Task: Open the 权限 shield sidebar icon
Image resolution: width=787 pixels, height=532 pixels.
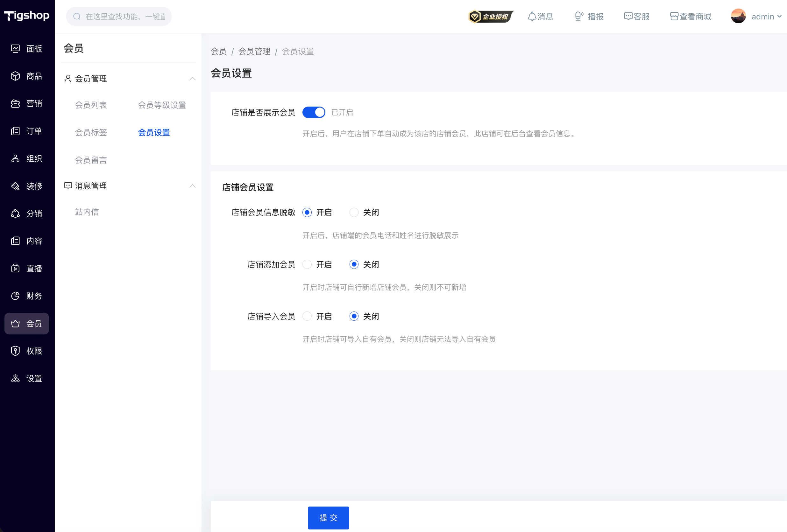Action: [15, 351]
